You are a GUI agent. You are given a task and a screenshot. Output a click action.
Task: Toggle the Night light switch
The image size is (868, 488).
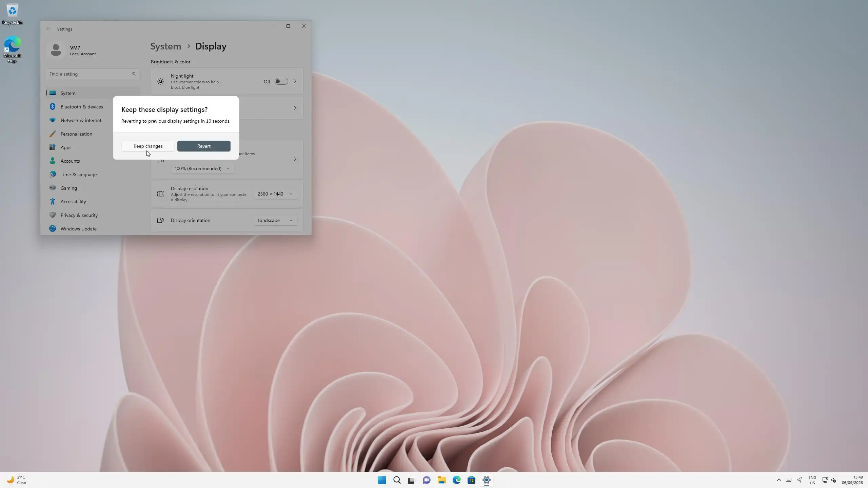click(x=281, y=81)
